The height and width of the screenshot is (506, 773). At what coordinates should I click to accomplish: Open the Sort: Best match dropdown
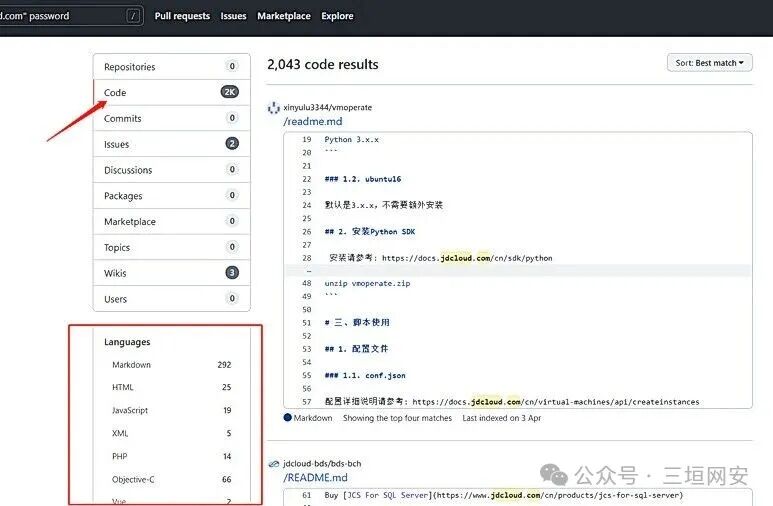pyautogui.click(x=709, y=63)
